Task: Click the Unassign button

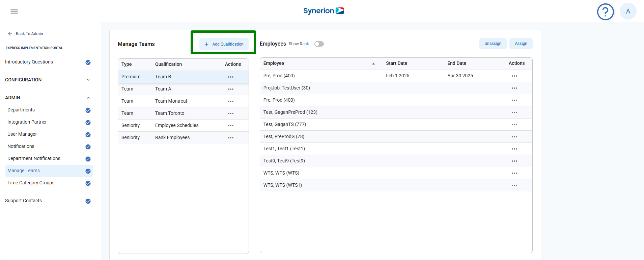Action: tap(493, 44)
